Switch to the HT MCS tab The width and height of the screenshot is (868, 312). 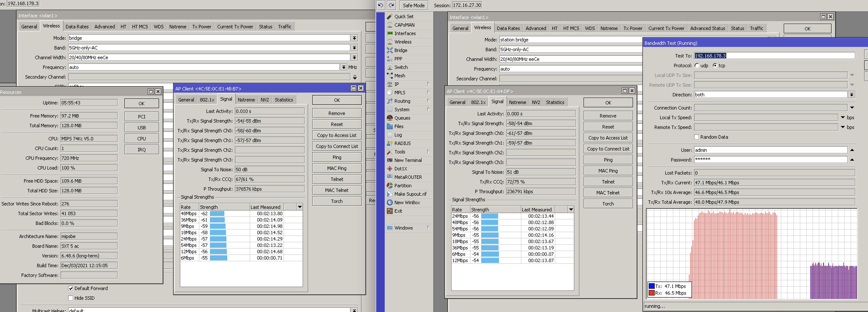[140, 27]
